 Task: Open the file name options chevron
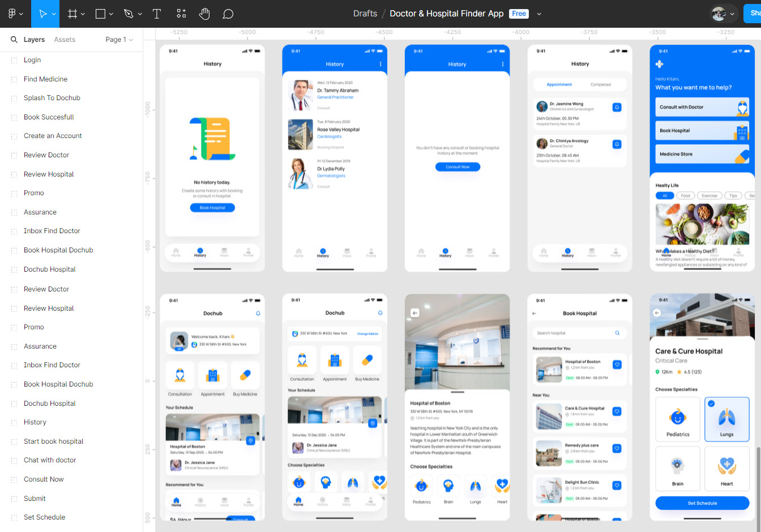(x=539, y=14)
